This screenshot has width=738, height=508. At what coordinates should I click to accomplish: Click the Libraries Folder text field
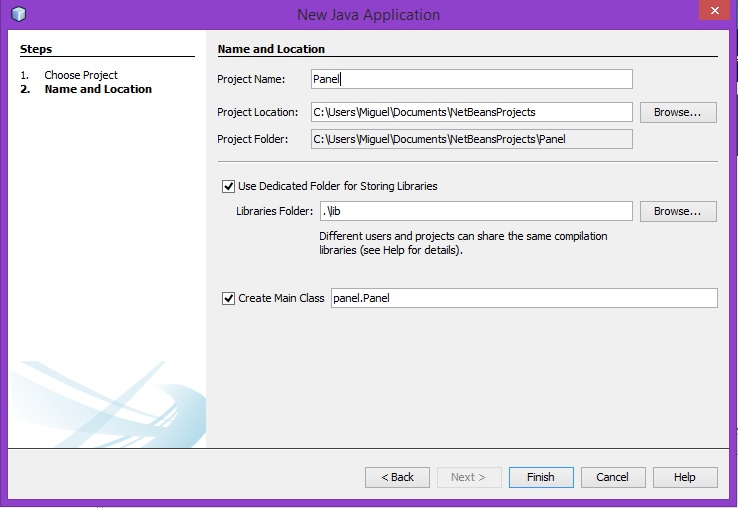pos(475,211)
